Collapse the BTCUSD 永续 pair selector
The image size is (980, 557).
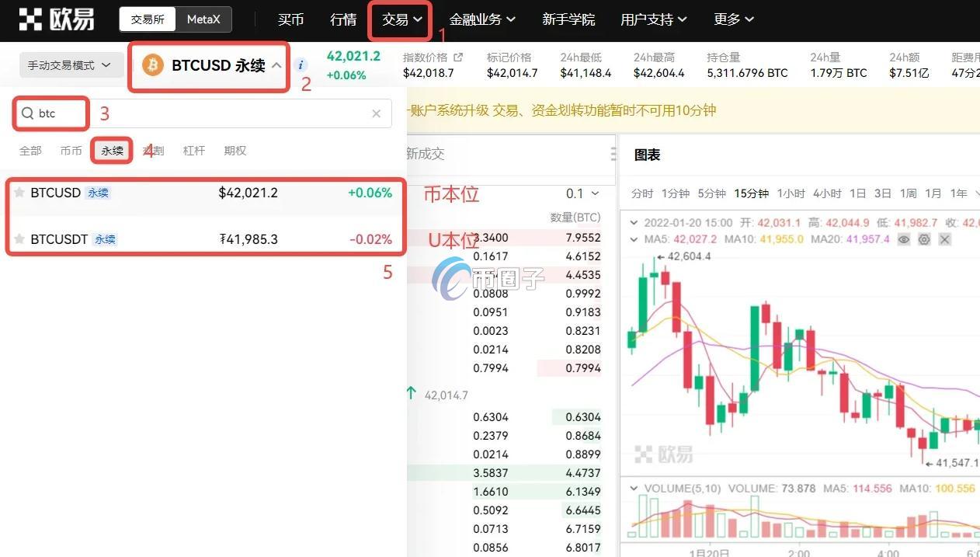click(x=277, y=65)
